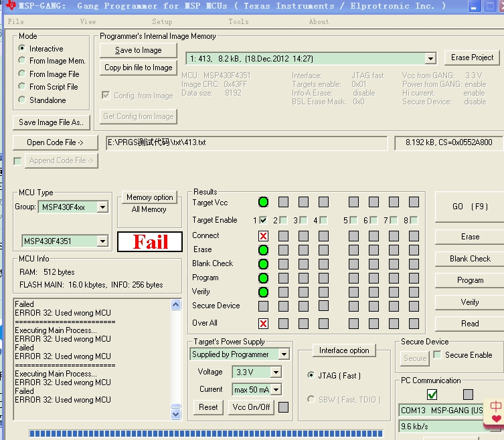
Task: Enable Target Enable checkbox 5
Action: pos(353,220)
